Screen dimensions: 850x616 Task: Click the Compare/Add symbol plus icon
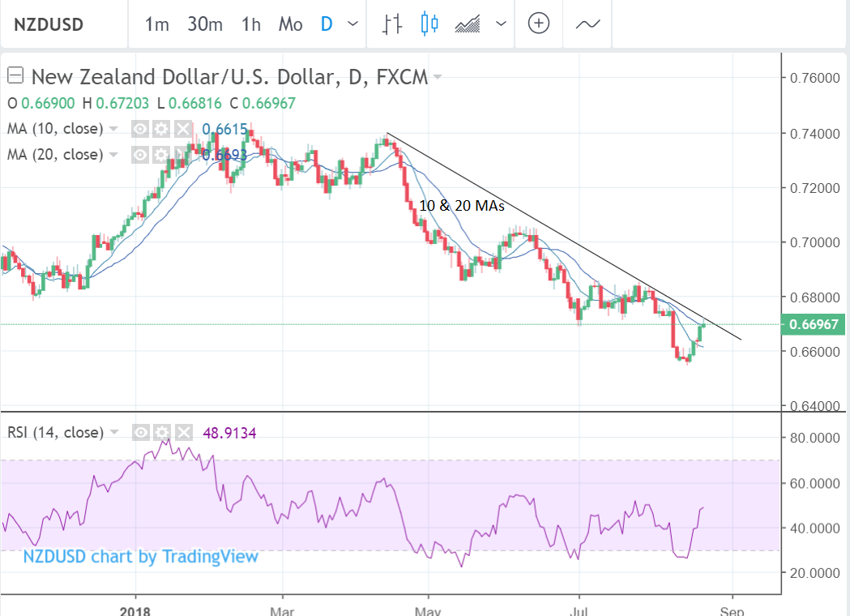[x=539, y=24]
